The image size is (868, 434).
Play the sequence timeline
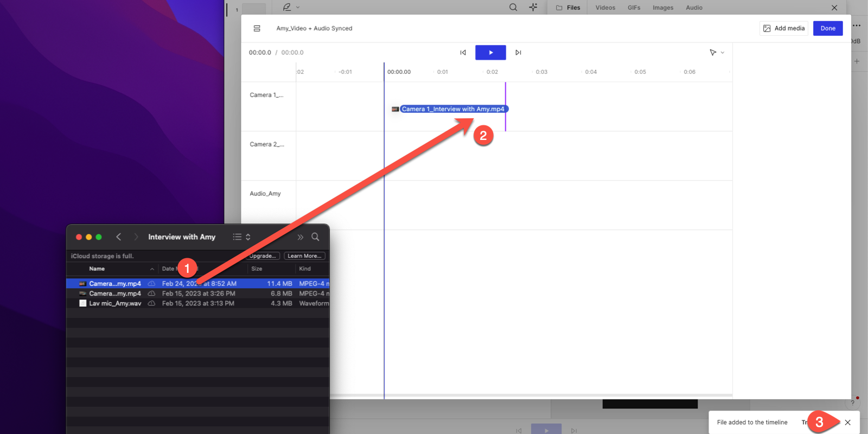click(490, 52)
